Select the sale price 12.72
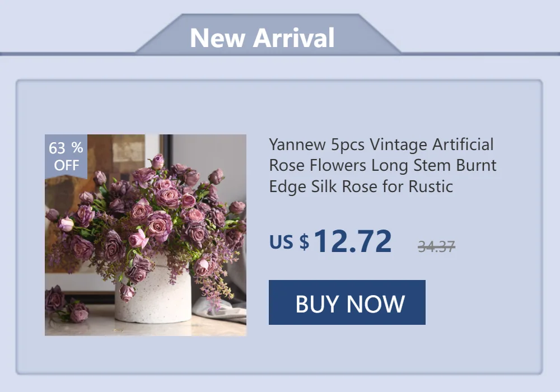This screenshot has height=392, width=560. [x=353, y=241]
